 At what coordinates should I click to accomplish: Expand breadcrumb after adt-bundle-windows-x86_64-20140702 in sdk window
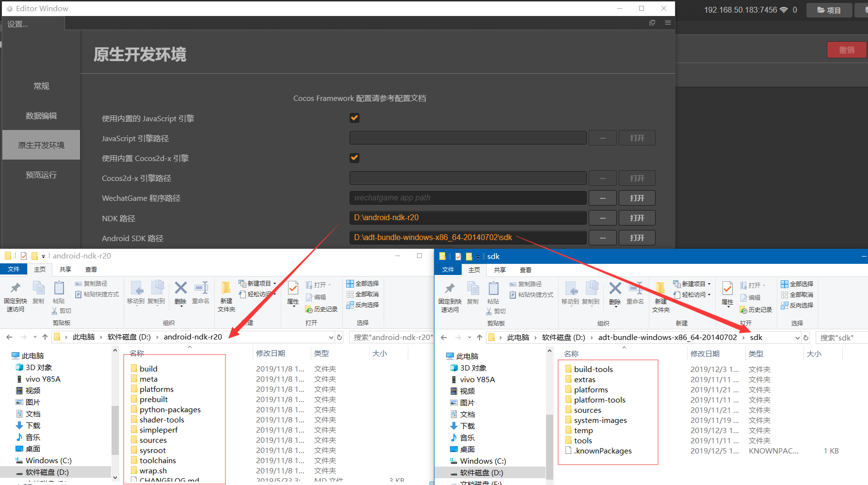coord(743,338)
